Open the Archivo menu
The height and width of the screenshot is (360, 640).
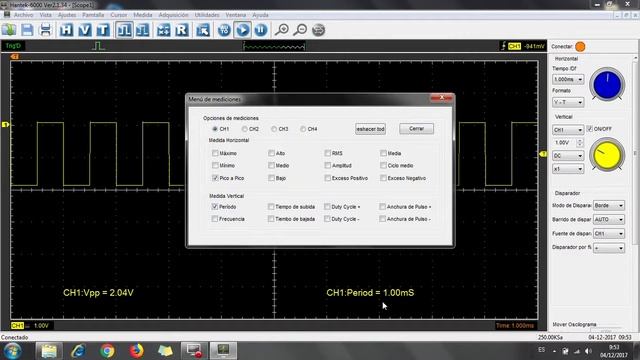click(23, 15)
